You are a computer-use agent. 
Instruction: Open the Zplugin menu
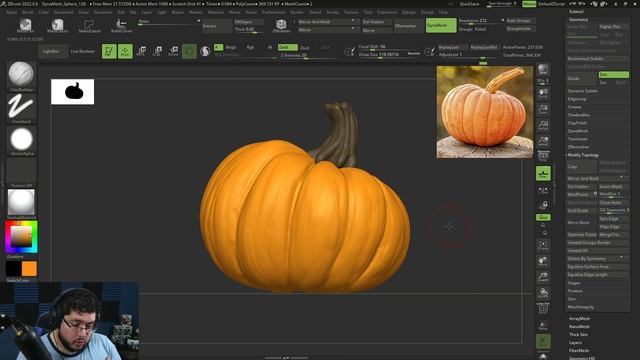408,12
